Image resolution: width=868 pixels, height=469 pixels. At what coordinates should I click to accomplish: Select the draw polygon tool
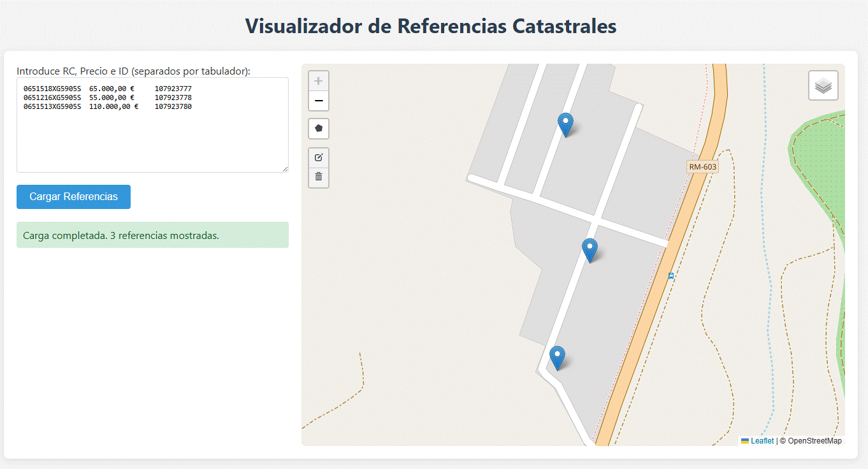[x=319, y=128]
